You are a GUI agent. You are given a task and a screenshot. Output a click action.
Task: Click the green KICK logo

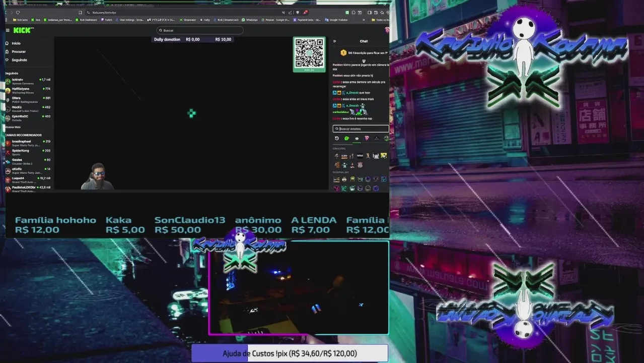(23, 30)
